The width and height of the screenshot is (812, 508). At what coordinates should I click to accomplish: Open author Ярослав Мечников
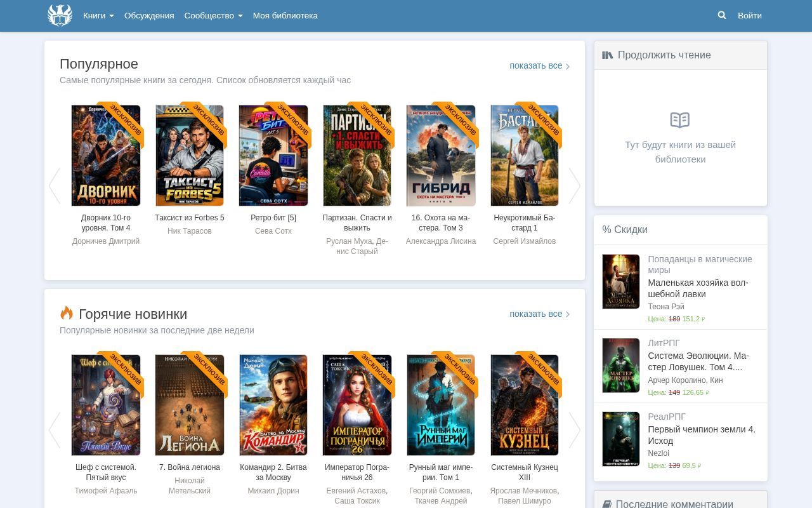523,491
